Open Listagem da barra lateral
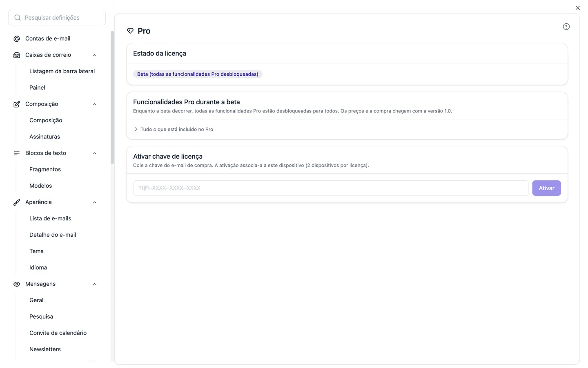This screenshot has height=368, width=588. coord(62,71)
